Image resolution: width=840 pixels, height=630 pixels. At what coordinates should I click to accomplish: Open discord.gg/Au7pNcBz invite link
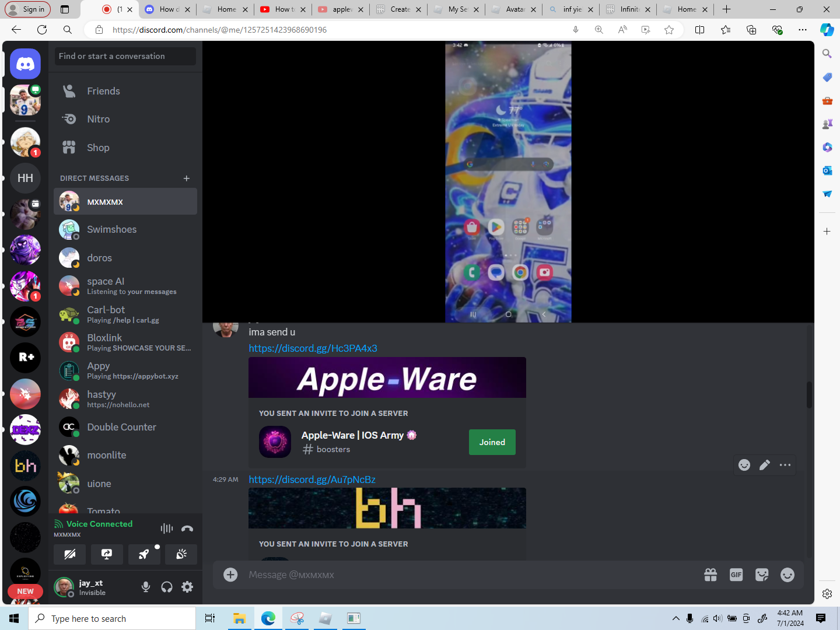[312, 480]
